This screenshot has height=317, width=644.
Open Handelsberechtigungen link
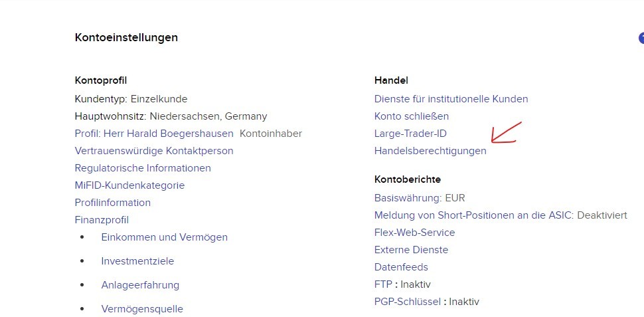(430, 151)
